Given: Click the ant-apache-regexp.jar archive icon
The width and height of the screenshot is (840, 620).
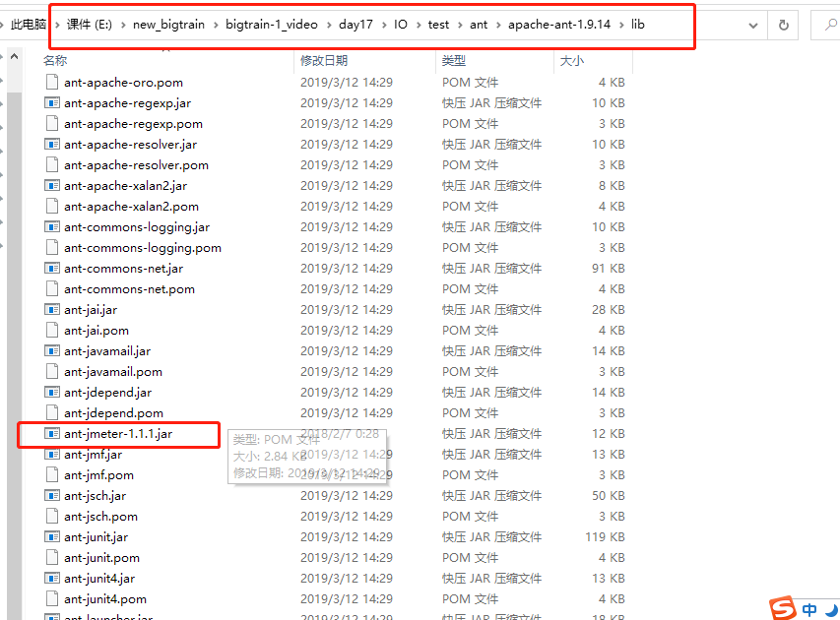Looking at the screenshot, I should (x=52, y=102).
